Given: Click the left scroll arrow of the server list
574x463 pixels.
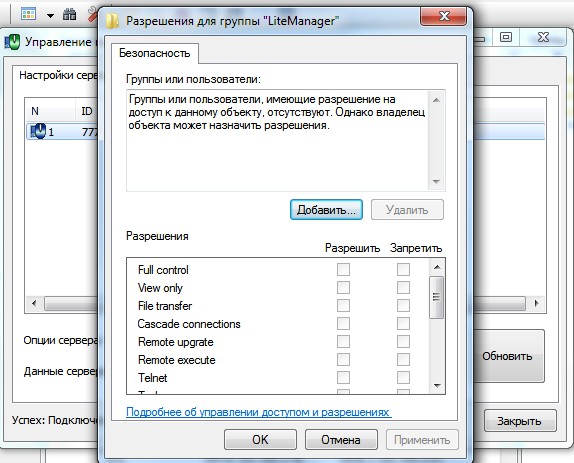Looking at the screenshot, I should tap(34, 303).
